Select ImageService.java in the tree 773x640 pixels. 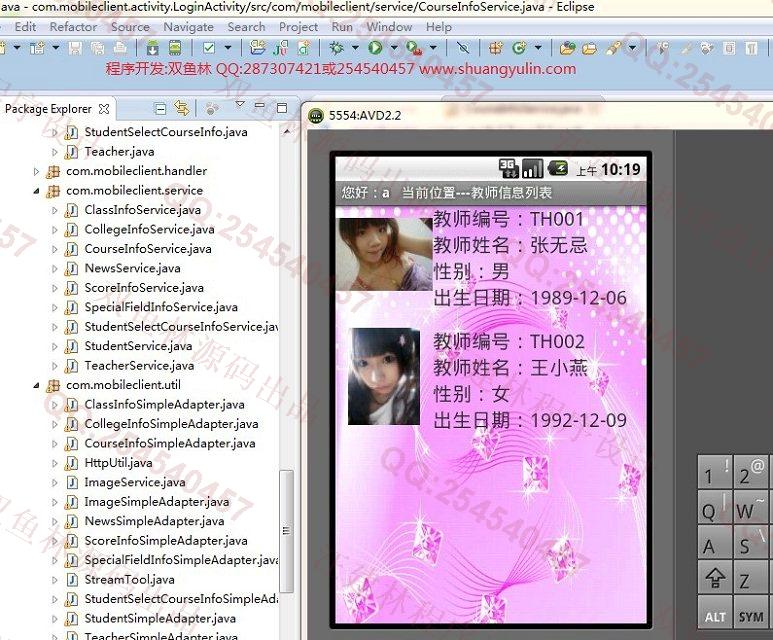135,482
